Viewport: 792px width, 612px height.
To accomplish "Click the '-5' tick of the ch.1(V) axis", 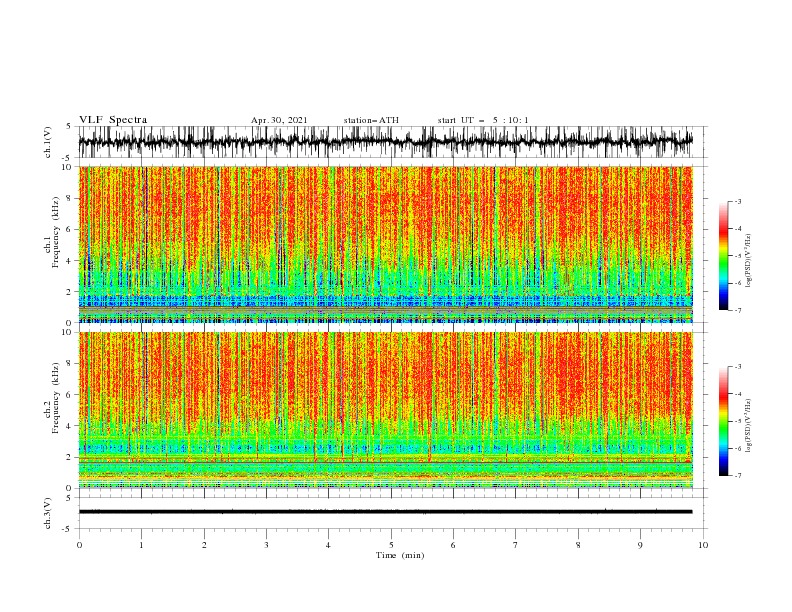I will pos(67,158).
